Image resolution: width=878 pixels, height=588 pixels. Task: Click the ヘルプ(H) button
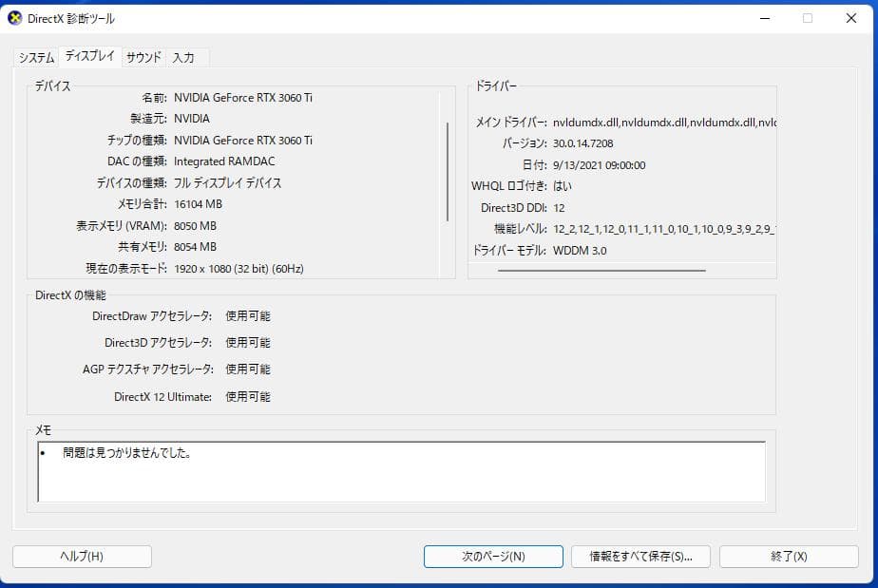pyautogui.click(x=82, y=557)
